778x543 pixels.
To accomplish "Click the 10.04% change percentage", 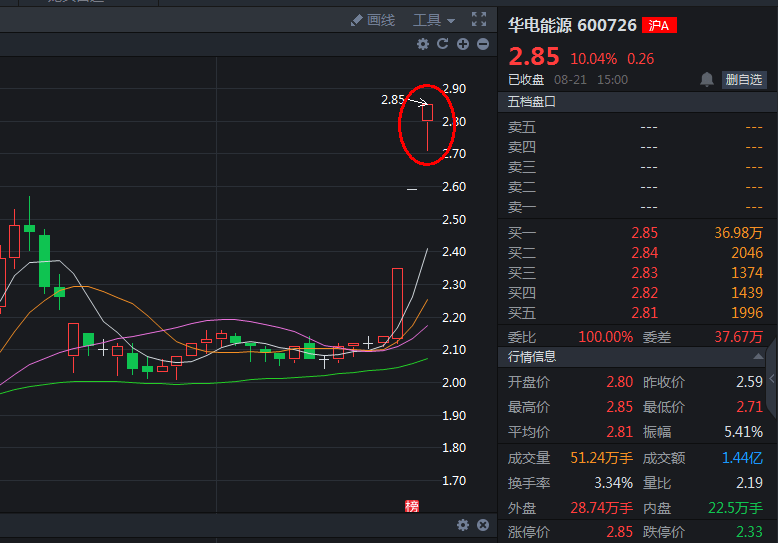I will click(593, 59).
